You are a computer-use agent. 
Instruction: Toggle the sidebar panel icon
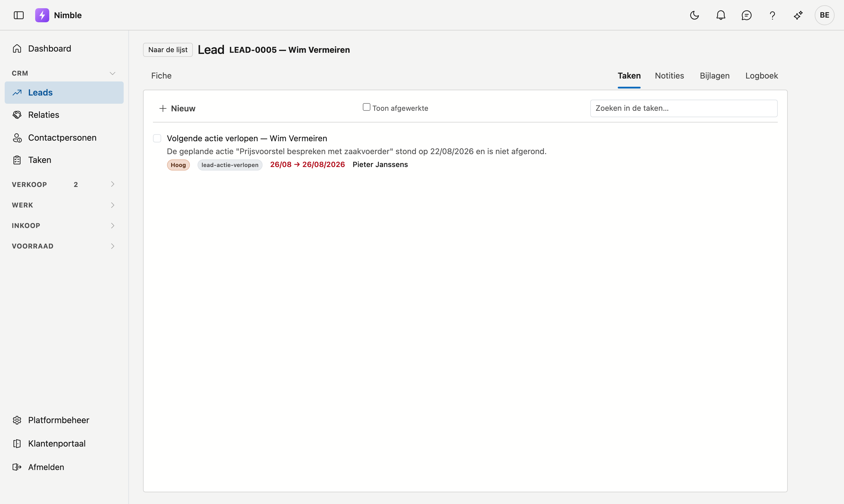(x=19, y=15)
